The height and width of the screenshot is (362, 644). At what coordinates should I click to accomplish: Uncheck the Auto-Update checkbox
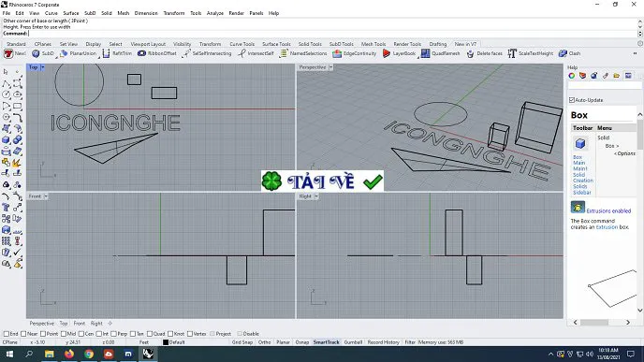click(572, 100)
